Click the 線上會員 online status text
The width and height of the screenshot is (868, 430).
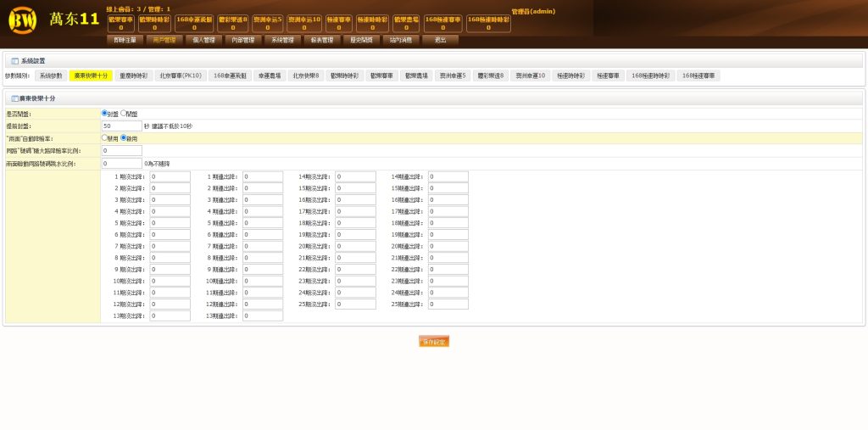(x=138, y=8)
